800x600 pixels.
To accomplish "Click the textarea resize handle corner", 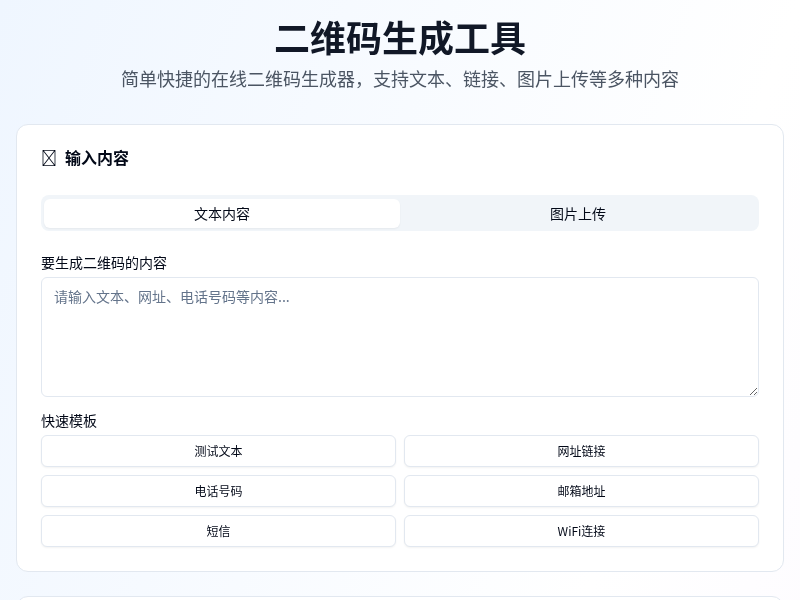I will click(754, 391).
